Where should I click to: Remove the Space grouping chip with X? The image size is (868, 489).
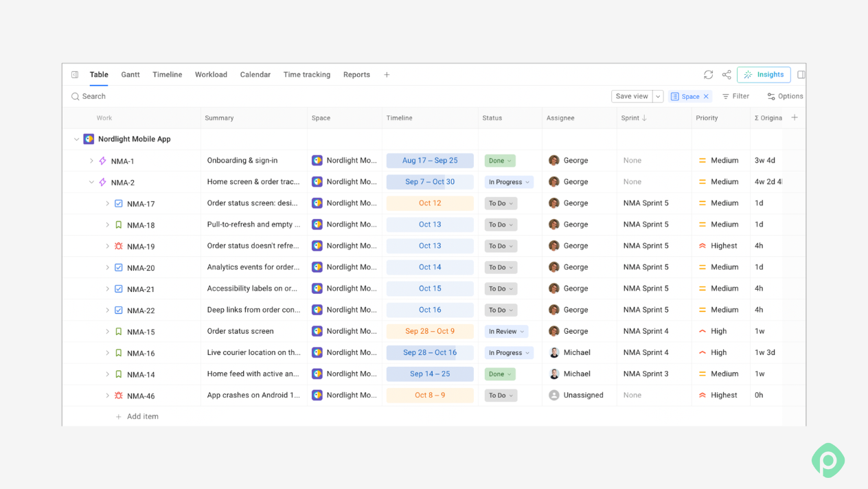pos(706,96)
